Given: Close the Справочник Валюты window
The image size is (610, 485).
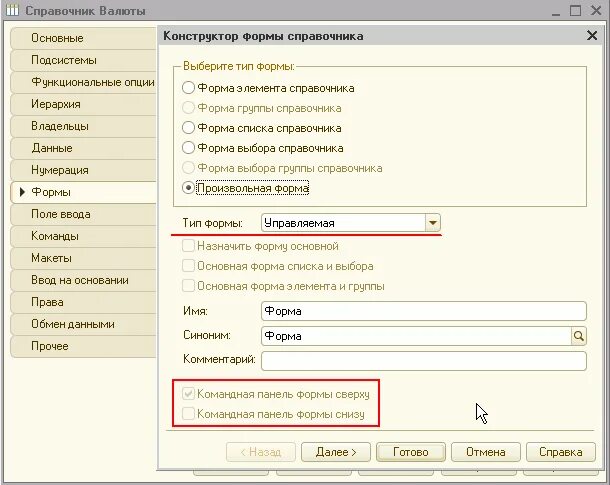Looking at the screenshot, I should (x=596, y=11).
